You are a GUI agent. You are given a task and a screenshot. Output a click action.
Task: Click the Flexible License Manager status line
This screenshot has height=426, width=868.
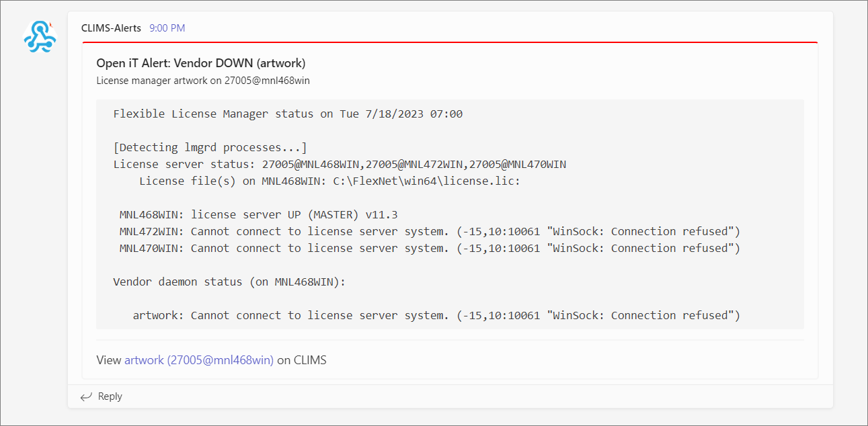(288, 114)
